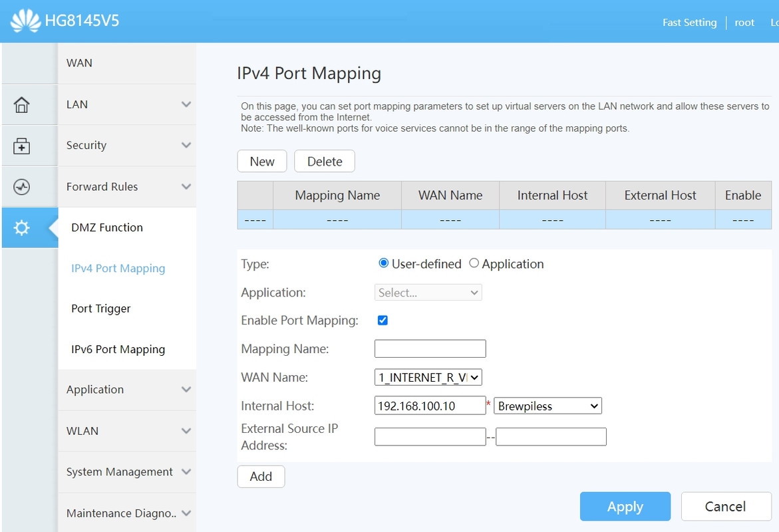Screen dimensions: 779x532
Task: Collapse the Forward Rules chevron
Action: [186, 187]
